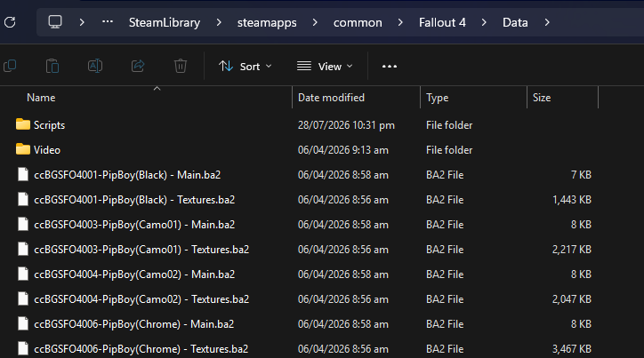The height and width of the screenshot is (358, 644).
Task: Select ccBGSFO4004-PipBoy(Camo02) - Main.ba2 filename
Action: pos(134,274)
